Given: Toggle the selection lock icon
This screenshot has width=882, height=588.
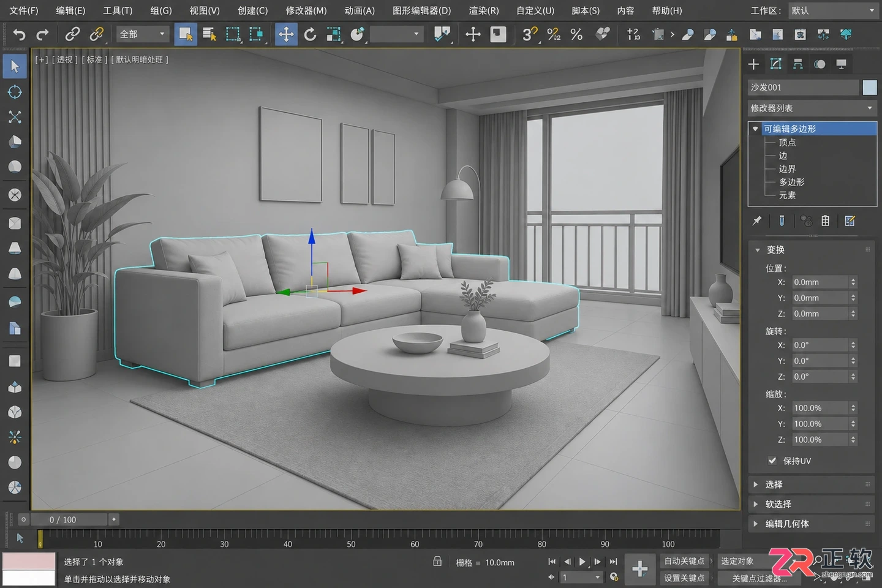Looking at the screenshot, I should coord(437,562).
